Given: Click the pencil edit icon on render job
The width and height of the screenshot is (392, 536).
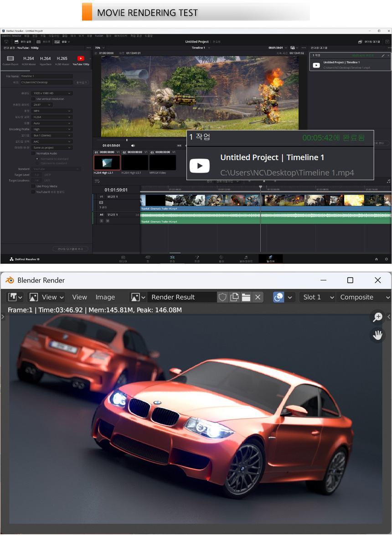Looking at the screenshot, I should (x=383, y=55).
